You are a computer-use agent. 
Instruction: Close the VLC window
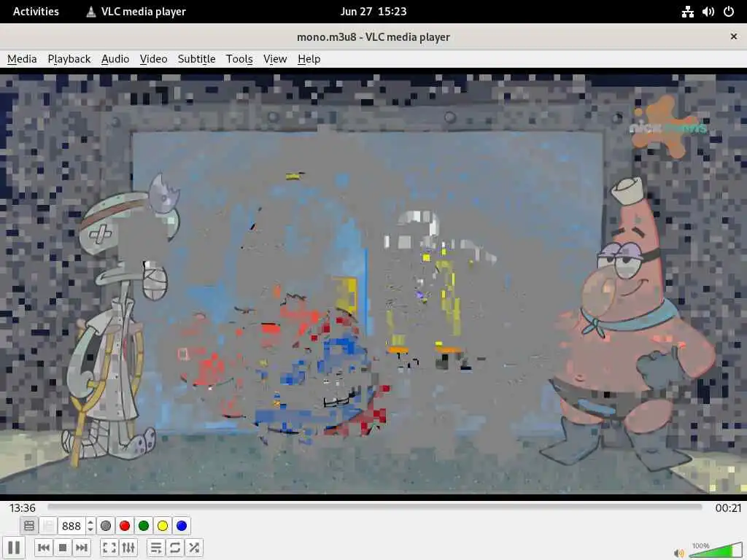[x=734, y=36]
